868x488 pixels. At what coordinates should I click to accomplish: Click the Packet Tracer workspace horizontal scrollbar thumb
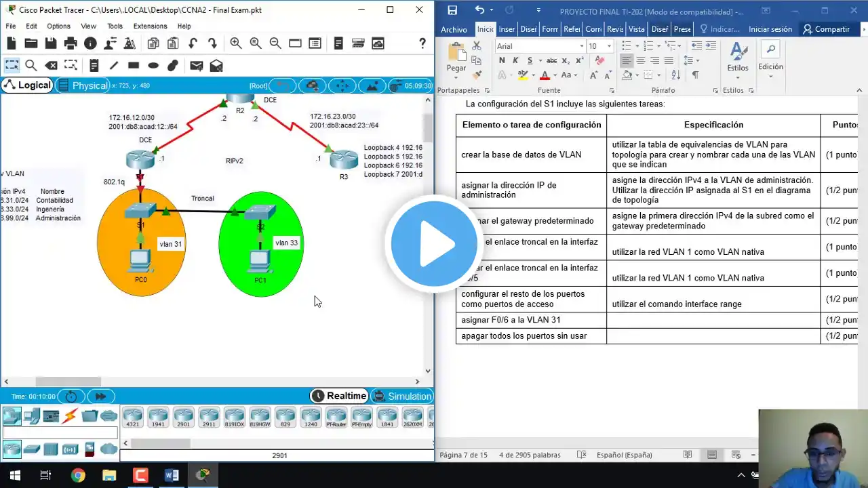pos(68,382)
